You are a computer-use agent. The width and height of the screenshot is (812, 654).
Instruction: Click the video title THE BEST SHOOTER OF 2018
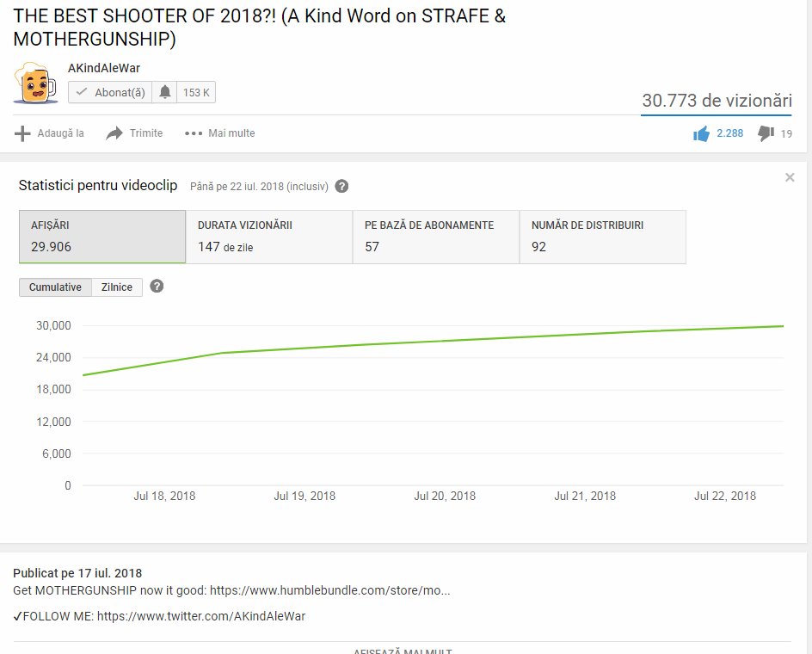pyautogui.click(x=260, y=28)
